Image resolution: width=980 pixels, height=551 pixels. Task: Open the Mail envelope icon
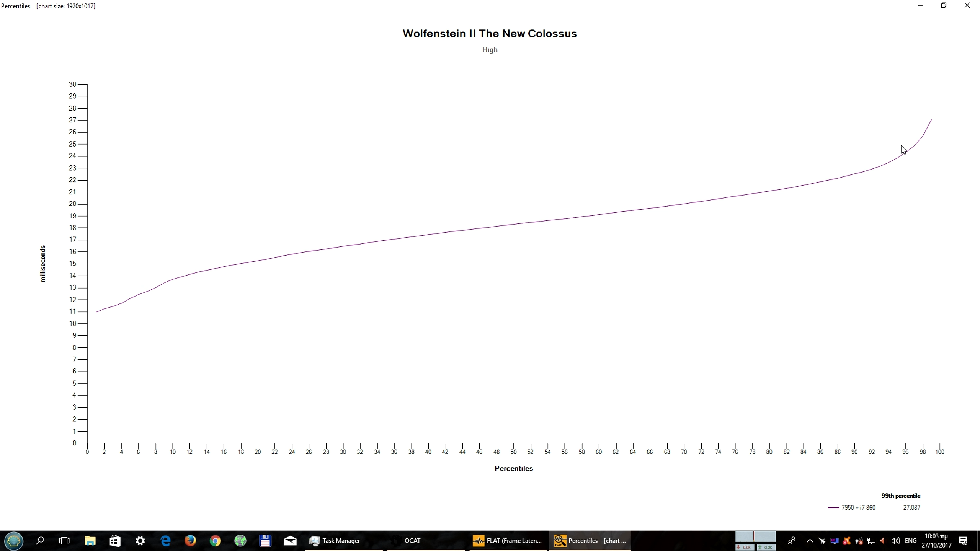point(290,541)
